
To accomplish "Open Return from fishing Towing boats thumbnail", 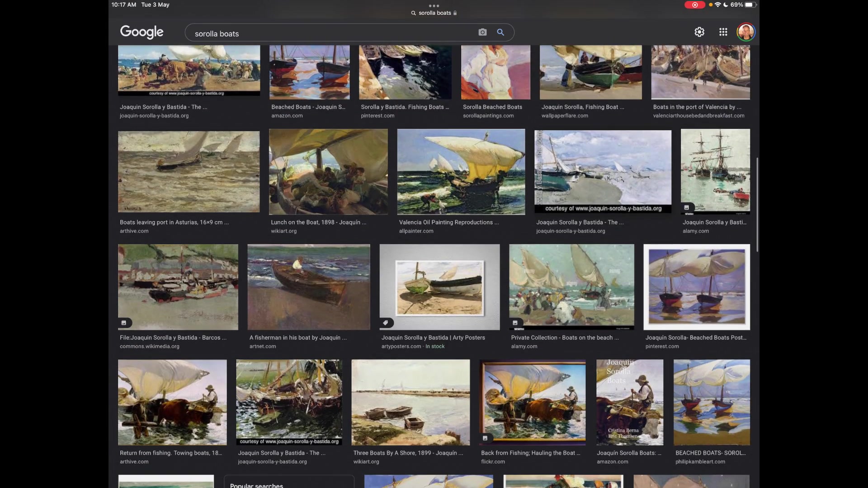I will (x=172, y=403).
